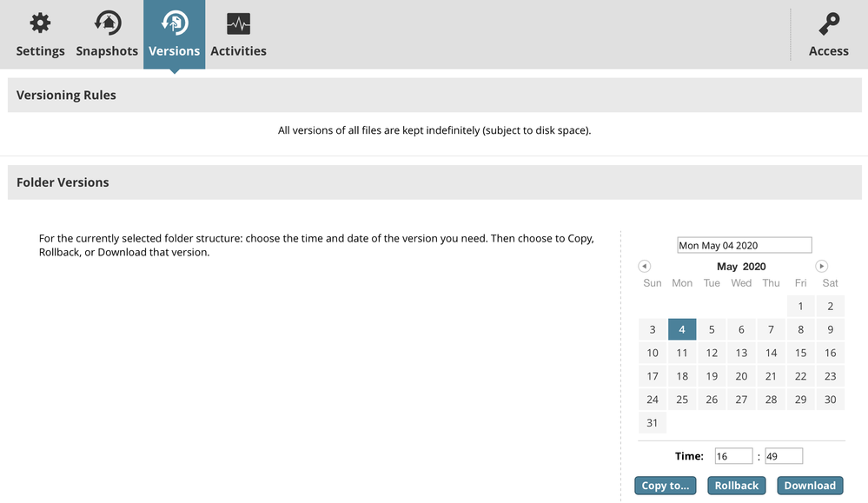Click the hour input field
Viewport: 868px width, 503px height.
734,456
